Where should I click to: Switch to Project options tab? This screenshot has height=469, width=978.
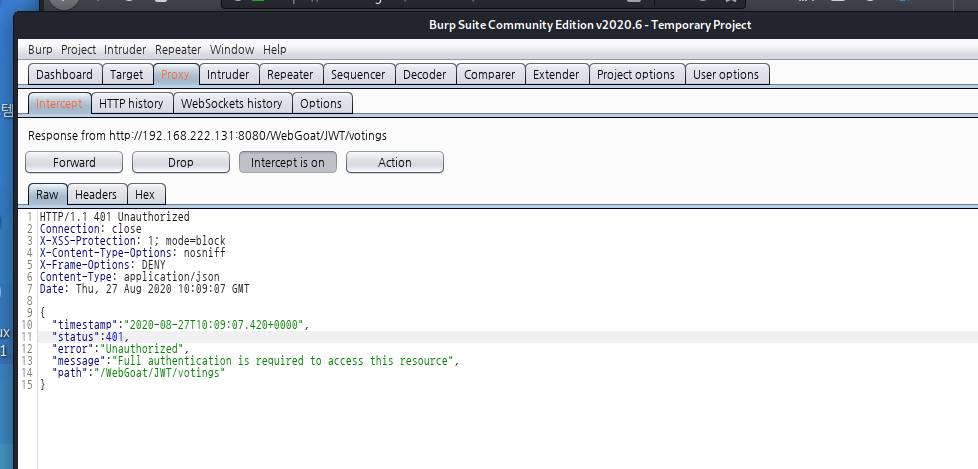click(636, 74)
